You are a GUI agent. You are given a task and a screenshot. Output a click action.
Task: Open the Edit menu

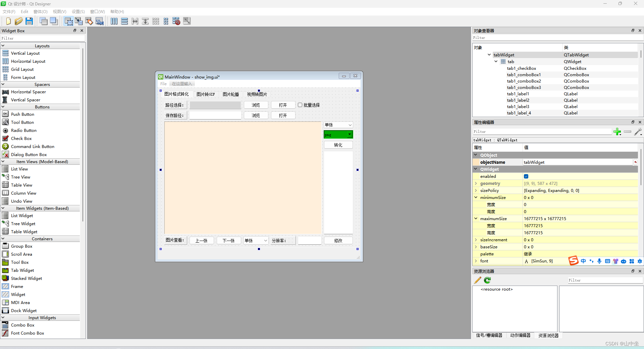(24, 11)
